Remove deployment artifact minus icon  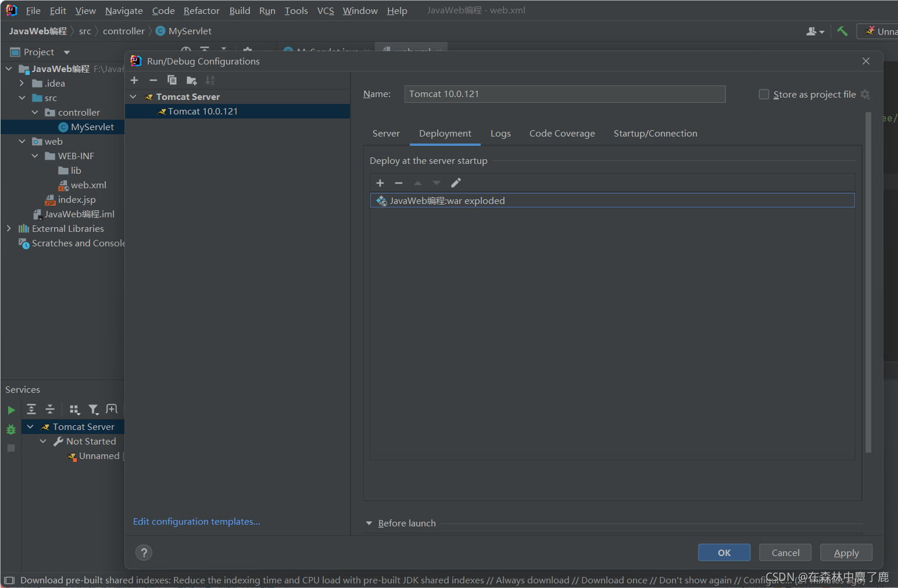click(399, 183)
